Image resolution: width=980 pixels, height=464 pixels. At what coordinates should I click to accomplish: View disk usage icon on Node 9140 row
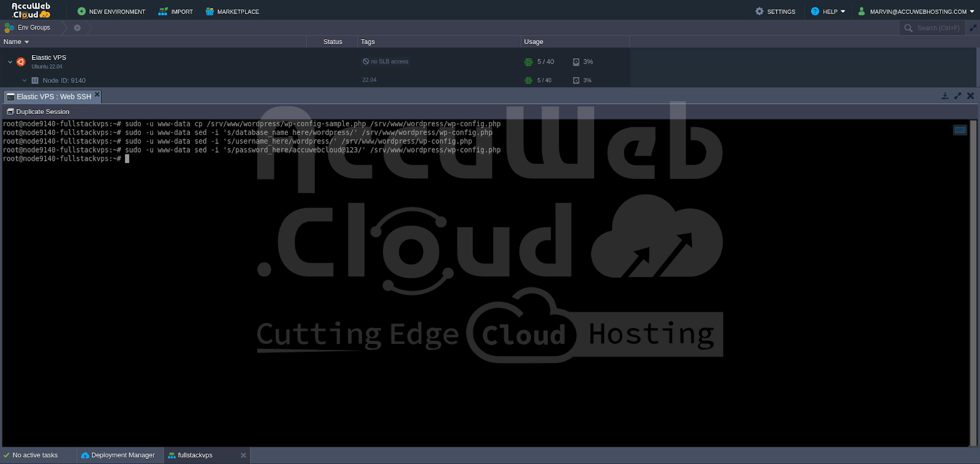click(x=576, y=80)
